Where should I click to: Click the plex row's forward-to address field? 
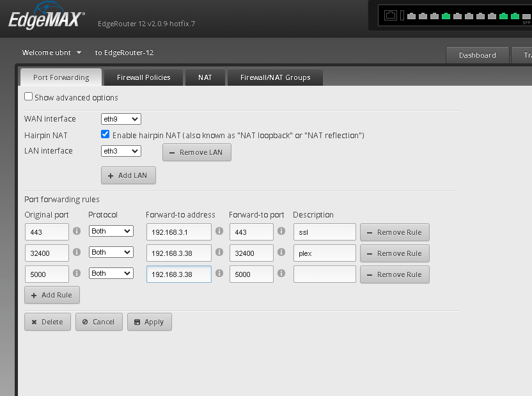point(179,253)
